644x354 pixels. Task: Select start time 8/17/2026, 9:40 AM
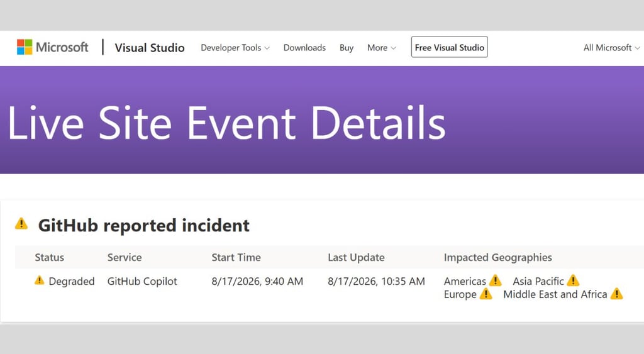point(257,281)
